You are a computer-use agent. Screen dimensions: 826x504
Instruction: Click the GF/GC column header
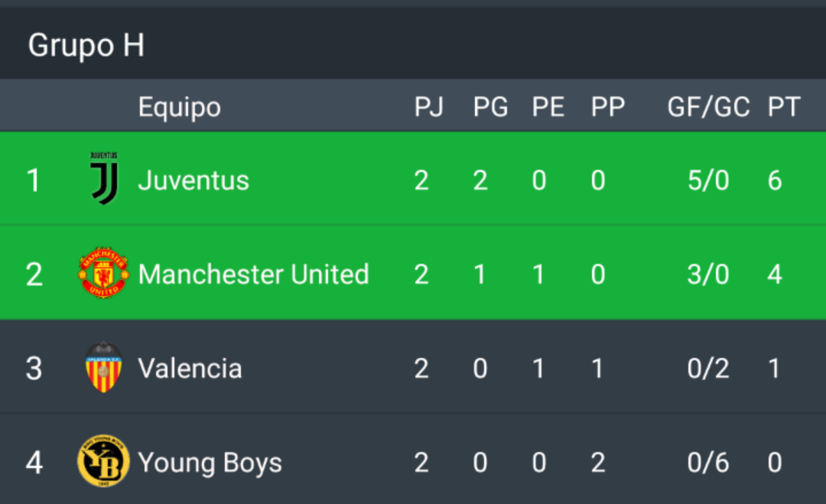pos(708,107)
